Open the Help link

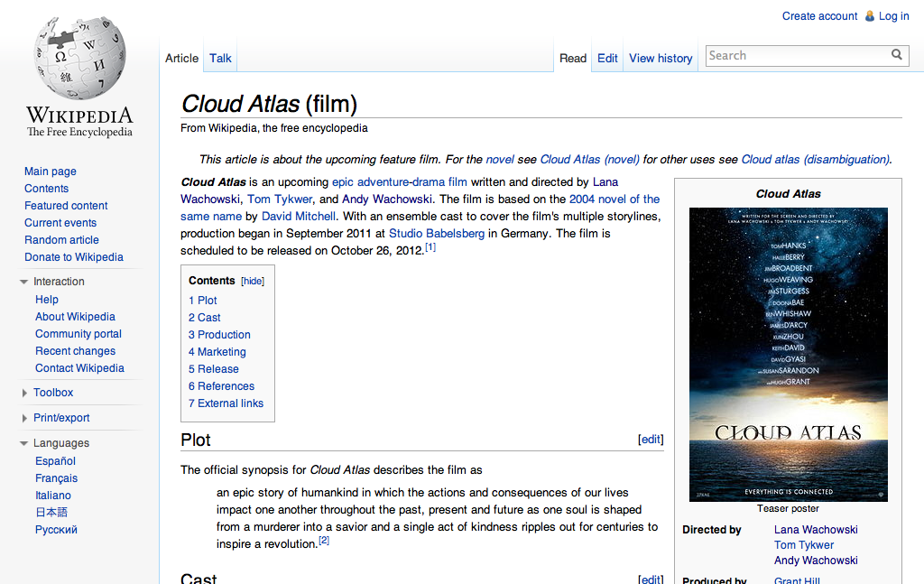pos(47,300)
